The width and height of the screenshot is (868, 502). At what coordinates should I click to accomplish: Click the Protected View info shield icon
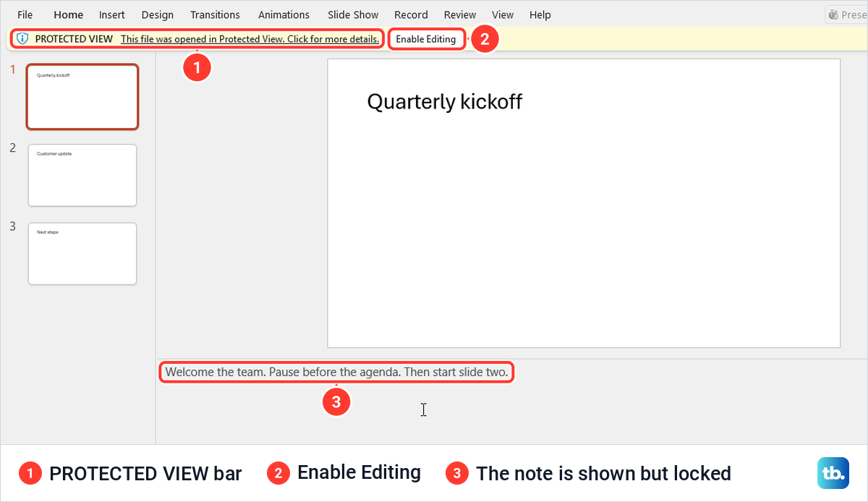tap(22, 39)
